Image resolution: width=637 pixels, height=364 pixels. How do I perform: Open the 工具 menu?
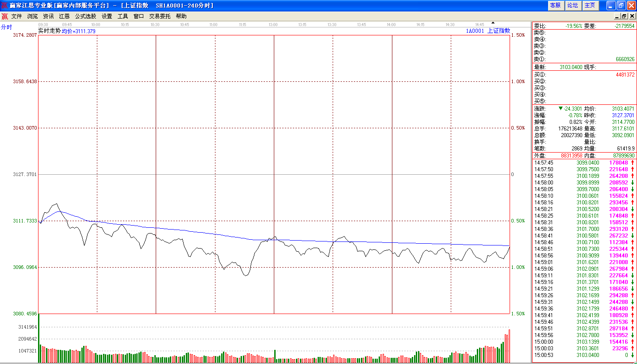(x=123, y=16)
